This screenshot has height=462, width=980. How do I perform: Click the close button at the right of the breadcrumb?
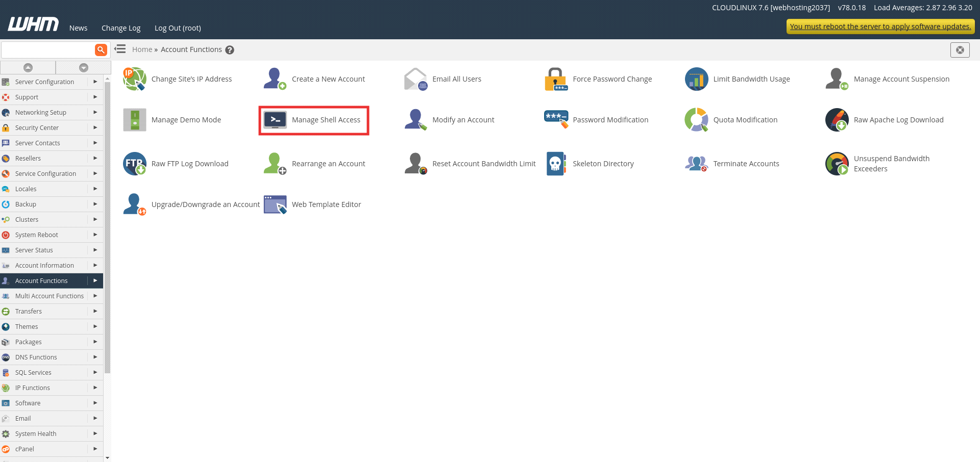pos(960,49)
